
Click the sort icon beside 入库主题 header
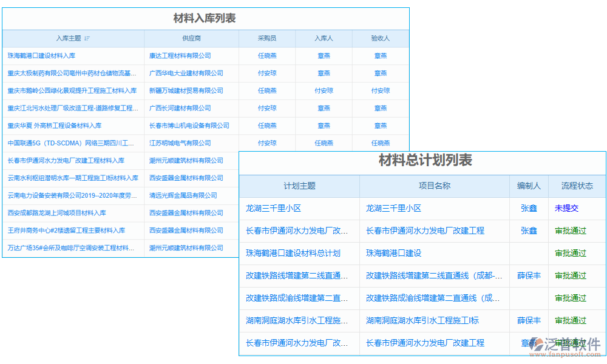click(87, 38)
